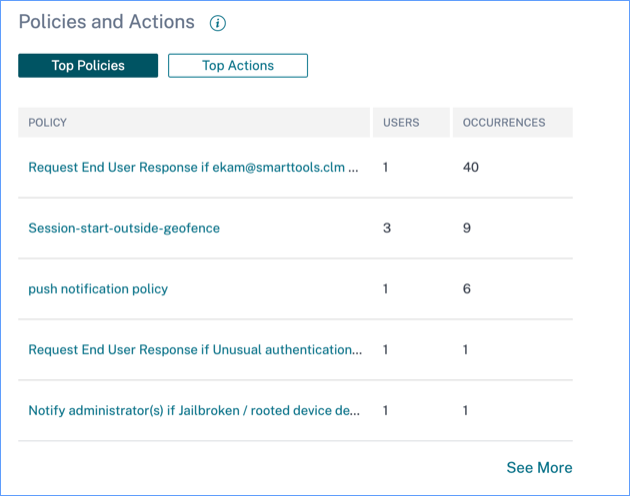
Task: Click the users count for the Jailbroken device policy
Action: coord(386,411)
